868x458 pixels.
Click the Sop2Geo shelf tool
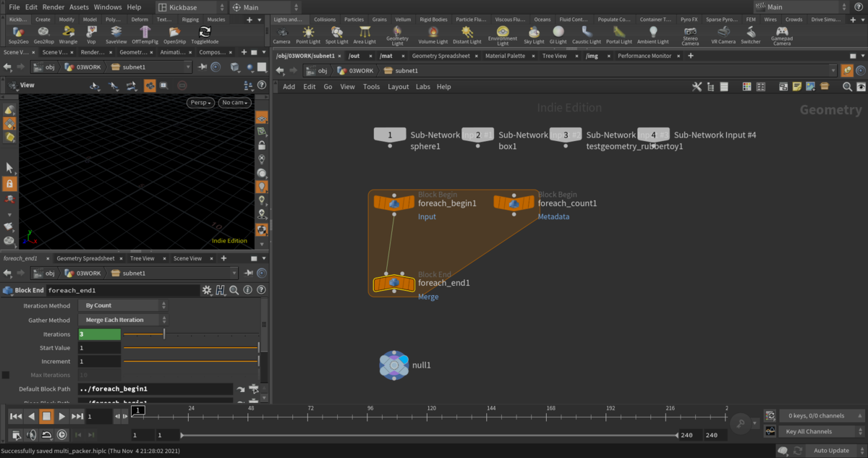pyautogui.click(x=20, y=35)
